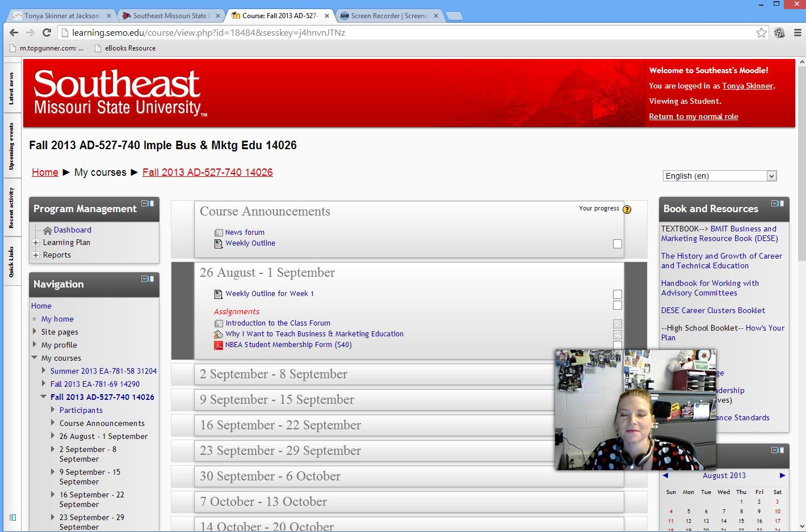
Task: Click the Dashboard home icon in Program Management
Action: 48,230
